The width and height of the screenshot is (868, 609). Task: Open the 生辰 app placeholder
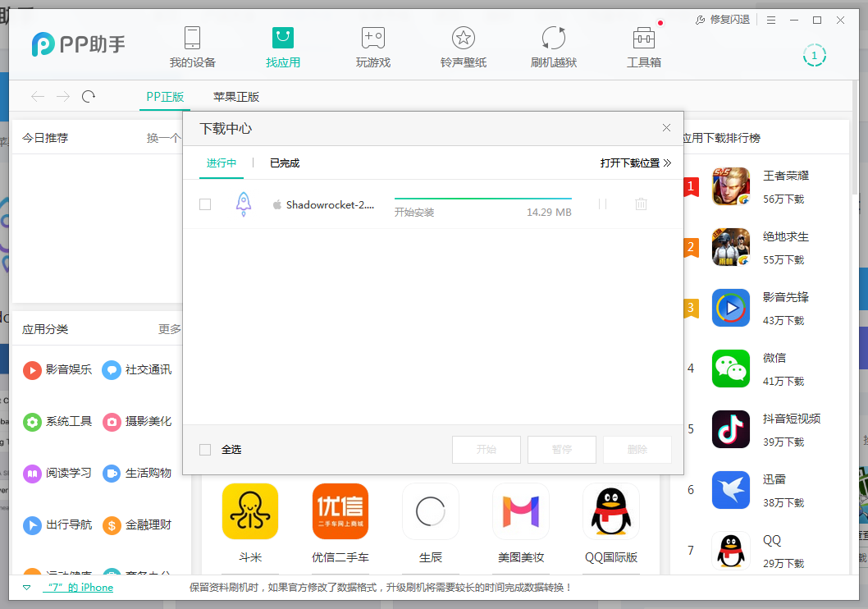(431, 511)
